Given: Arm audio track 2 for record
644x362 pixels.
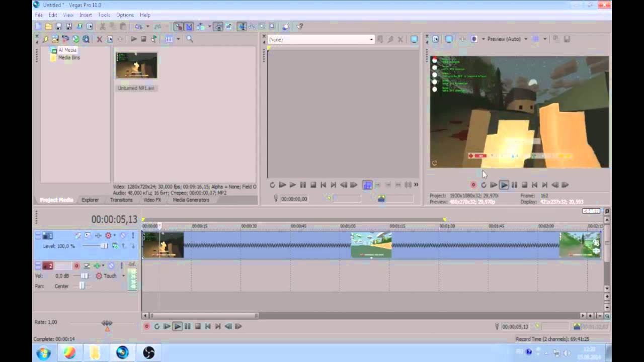Looking at the screenshot, I should tap(77, 266).
